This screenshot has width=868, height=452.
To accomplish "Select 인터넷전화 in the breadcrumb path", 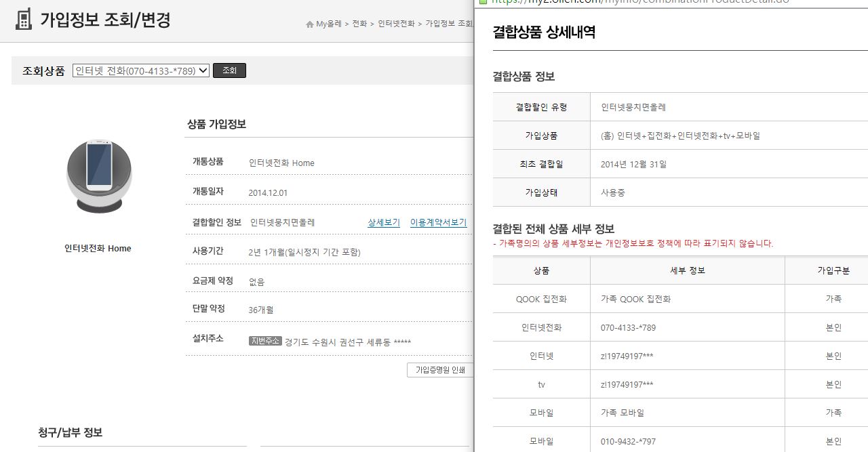I will coord(396,24).
